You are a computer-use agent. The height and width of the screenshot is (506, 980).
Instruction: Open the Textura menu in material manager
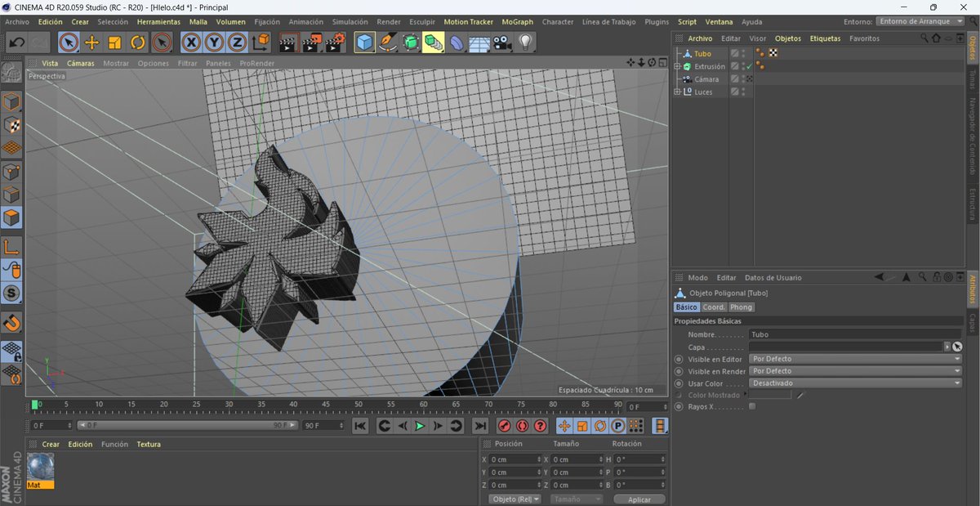[149, 445]
